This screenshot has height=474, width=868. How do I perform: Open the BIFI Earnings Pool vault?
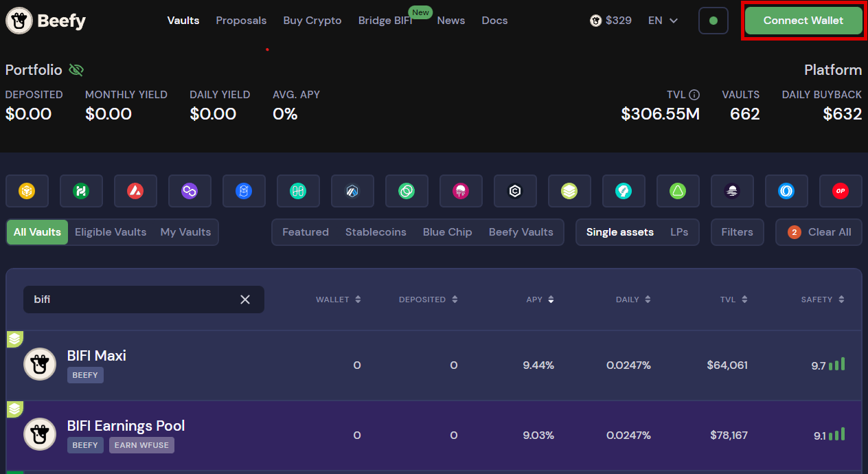[434, 436]
